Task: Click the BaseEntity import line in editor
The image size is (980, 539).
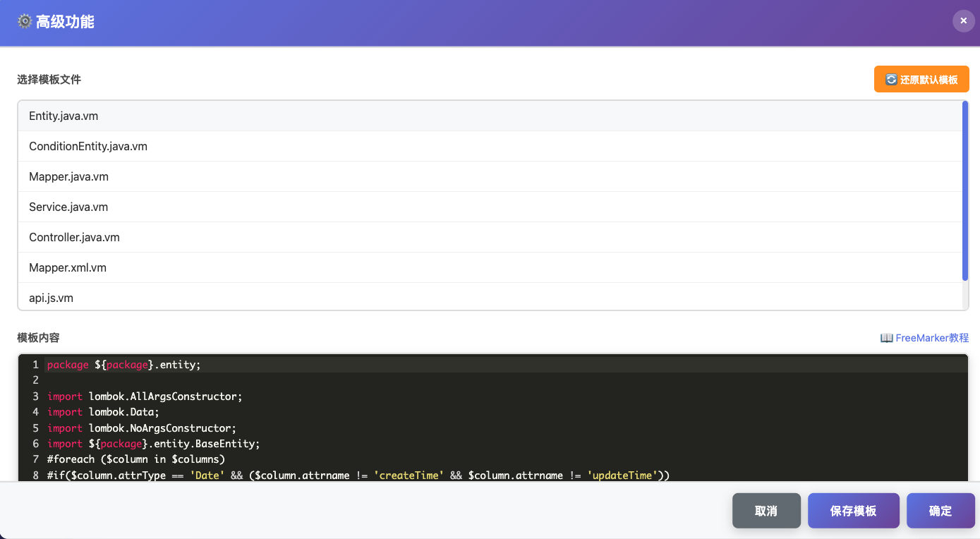Action: pos(154,444)
